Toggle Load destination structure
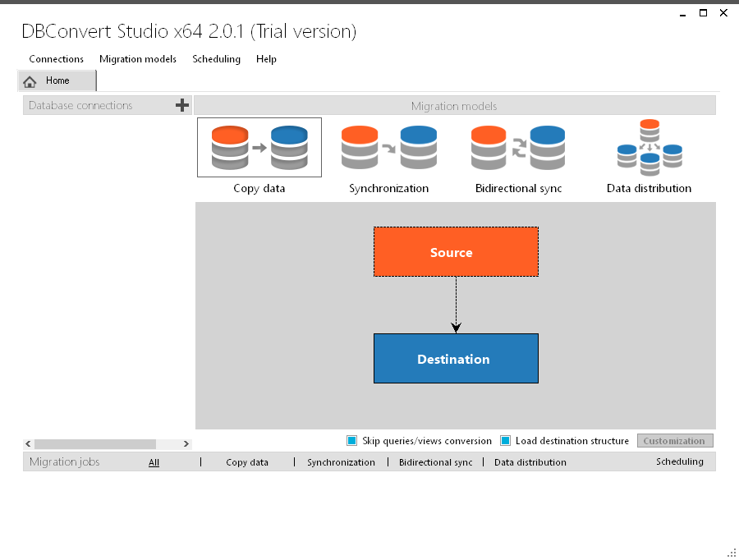This screenshot has width=739, height=560. [504, 440]
